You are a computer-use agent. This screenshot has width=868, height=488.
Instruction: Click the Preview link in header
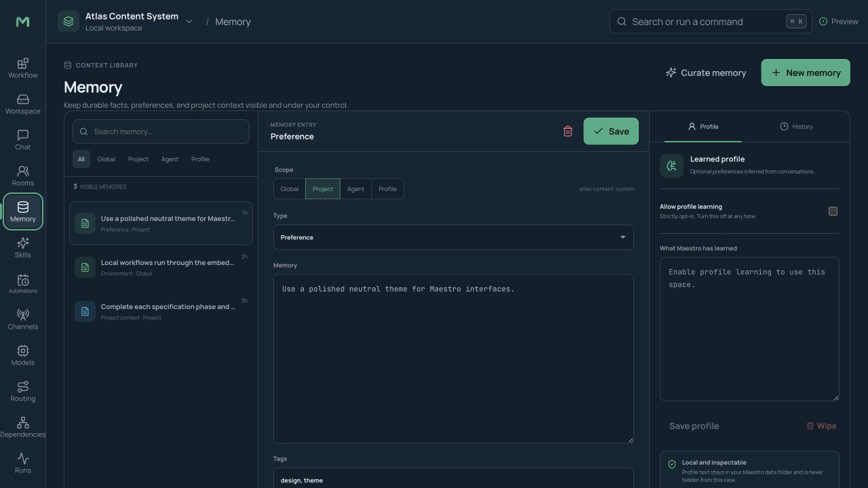pos(839,22)
